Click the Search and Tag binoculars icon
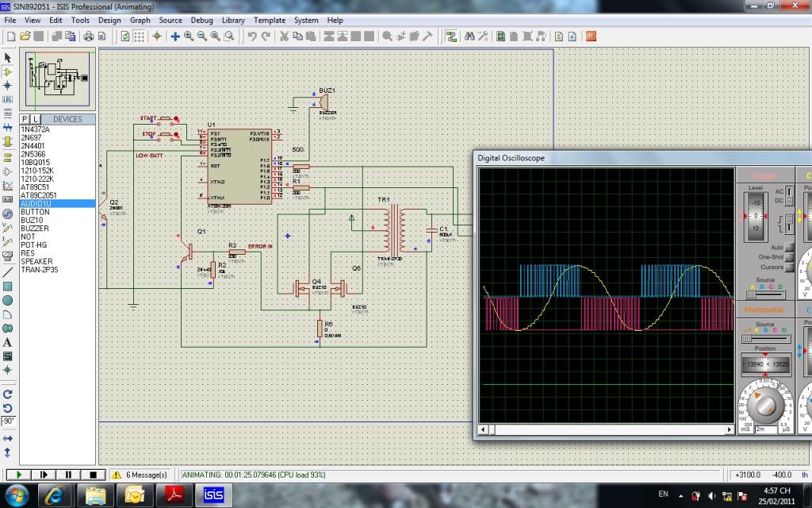The image size is (812, 508). coord(469,36)
